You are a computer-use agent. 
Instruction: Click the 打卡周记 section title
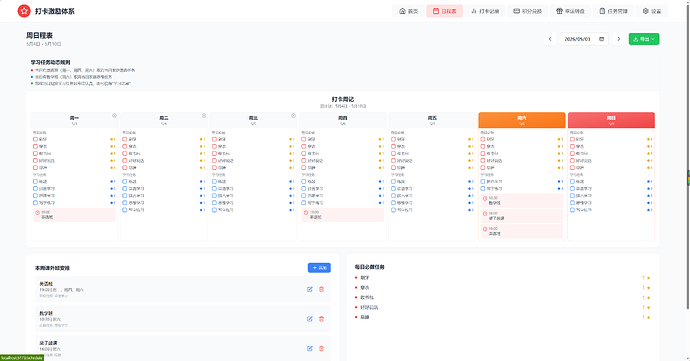point(343,99)
